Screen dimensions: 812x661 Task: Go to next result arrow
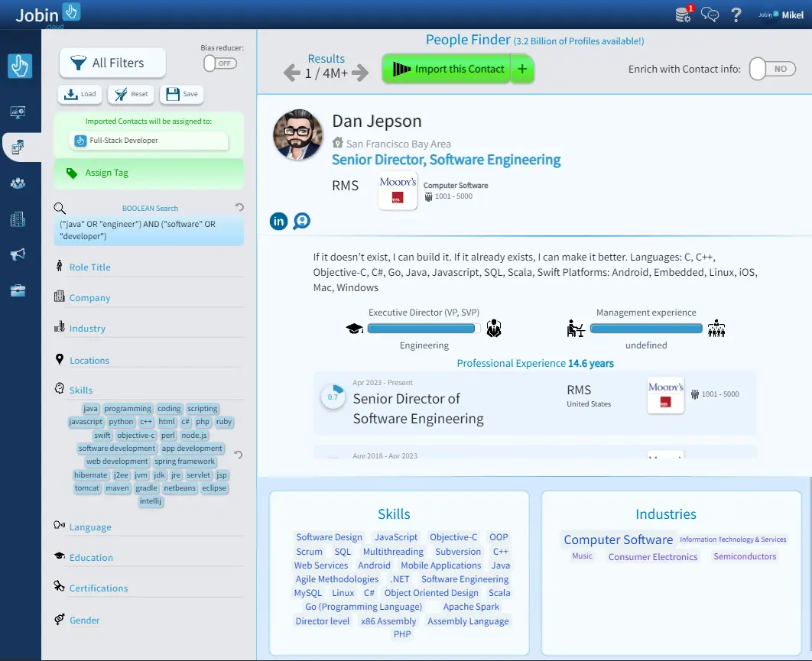pyautogui.click(x=360, y=73)
